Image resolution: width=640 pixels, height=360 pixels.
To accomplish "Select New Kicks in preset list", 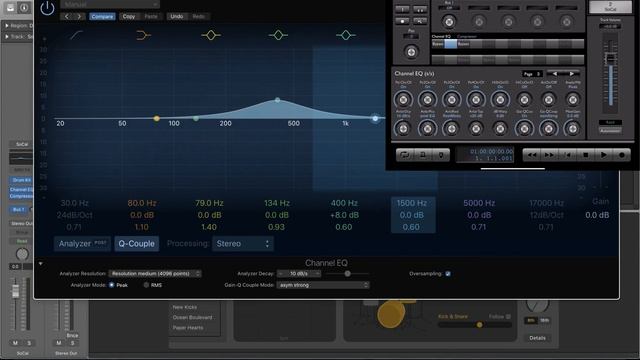I will (184, 307).
